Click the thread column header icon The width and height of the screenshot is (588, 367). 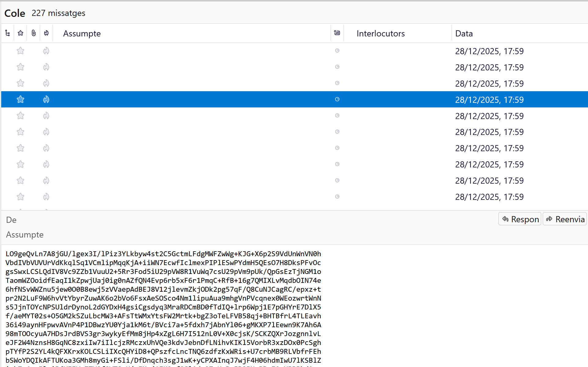[x=8, y=33]
